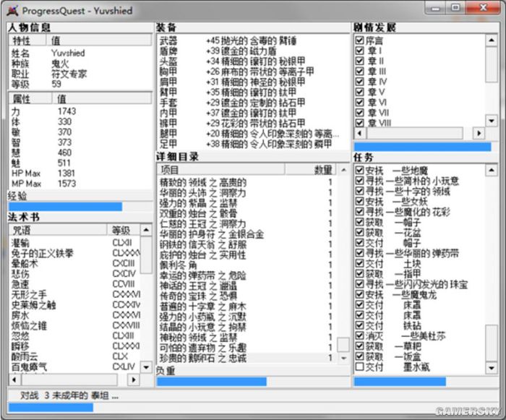Click the 力 stat value 1743
The image size is (506, 420).
coord(67,111)
